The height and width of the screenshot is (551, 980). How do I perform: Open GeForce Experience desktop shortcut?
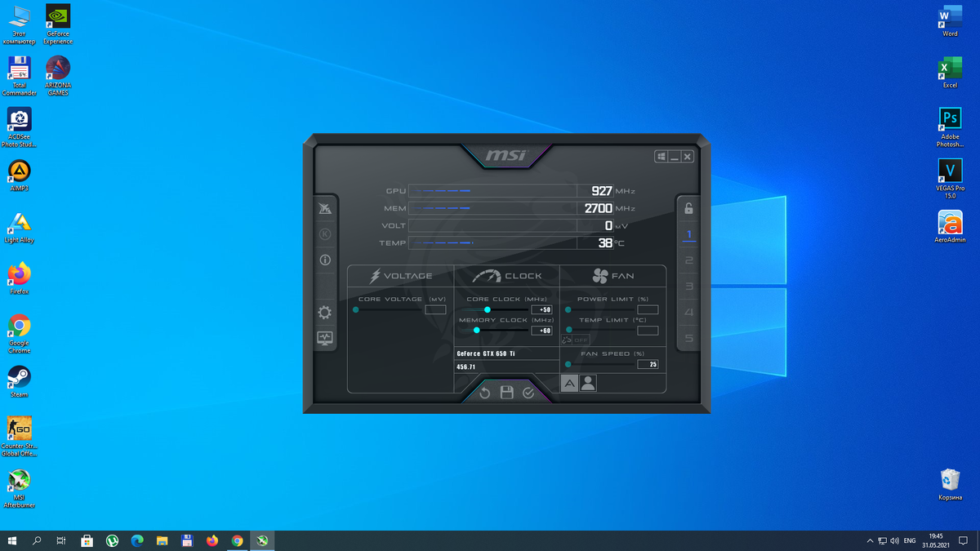click(x=57, y=24)
